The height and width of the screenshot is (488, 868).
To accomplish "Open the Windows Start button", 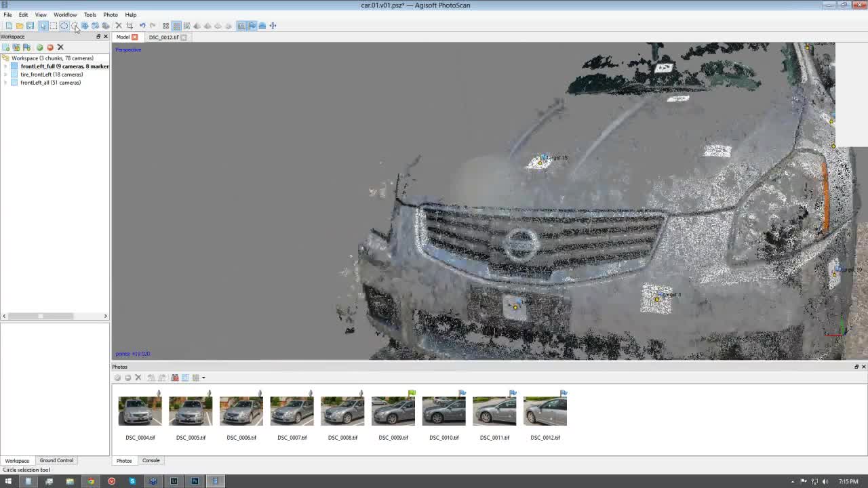I will (8, 481).
